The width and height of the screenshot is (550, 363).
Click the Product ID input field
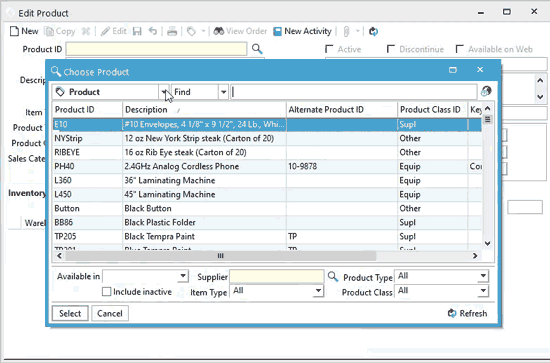click(156, 49)
